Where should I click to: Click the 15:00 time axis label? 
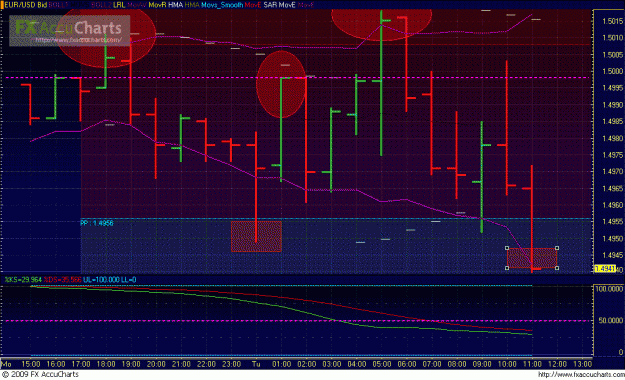pyautogui.click(x=31, y=364)
